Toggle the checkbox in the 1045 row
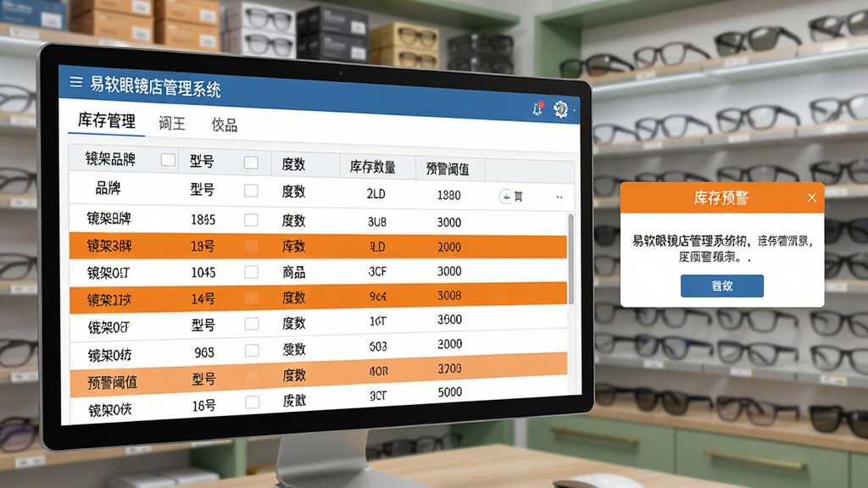Screen dimensions: 868x488 (x=251, y=272)
